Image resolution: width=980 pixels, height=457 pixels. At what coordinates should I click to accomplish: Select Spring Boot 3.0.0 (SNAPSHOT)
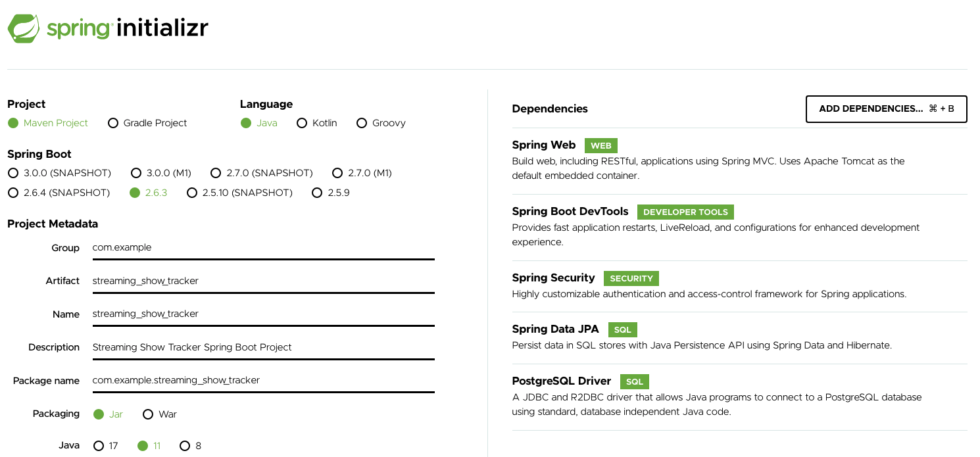(x=59, y=173)
